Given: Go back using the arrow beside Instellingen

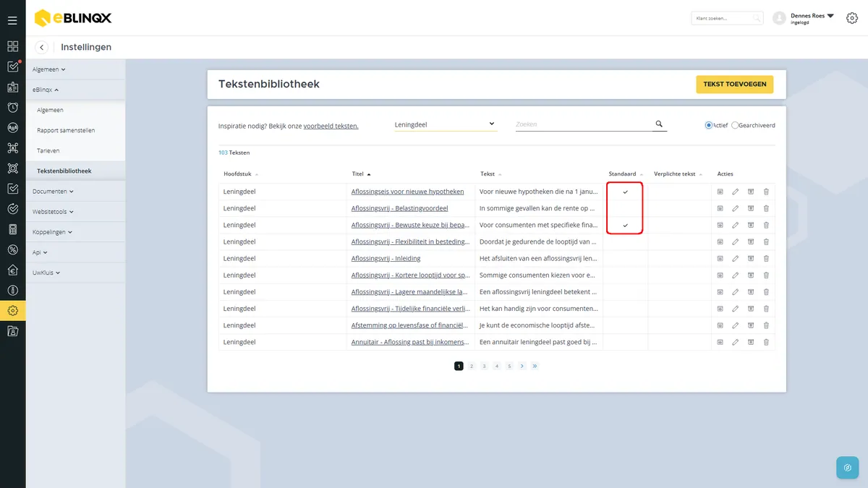Looking at the screenshot, I should point(41,47).
